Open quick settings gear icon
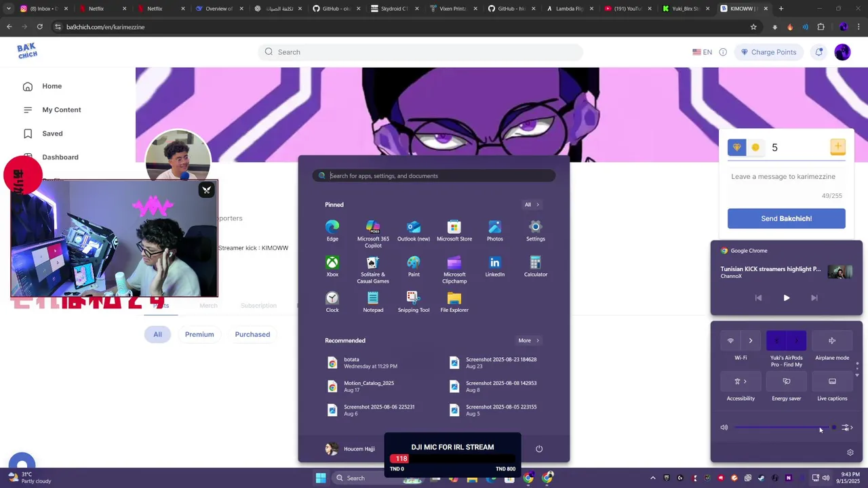 (x=850, y=452)
